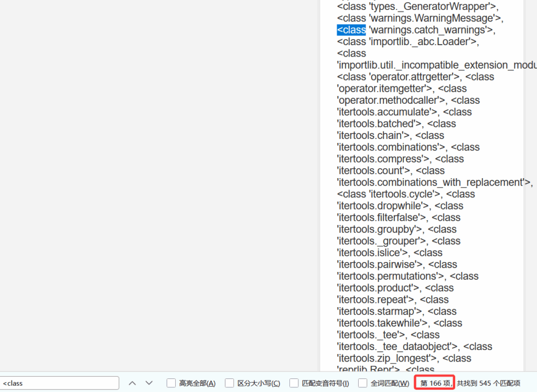Enable the 高亮全部 highlight all checkbox
This screenshot has height=392, width=537.
[x=171, y=383]
